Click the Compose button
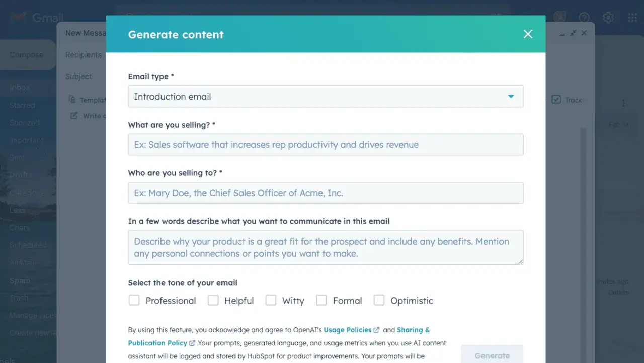The image size is (644, 363). tap(27, 54)
